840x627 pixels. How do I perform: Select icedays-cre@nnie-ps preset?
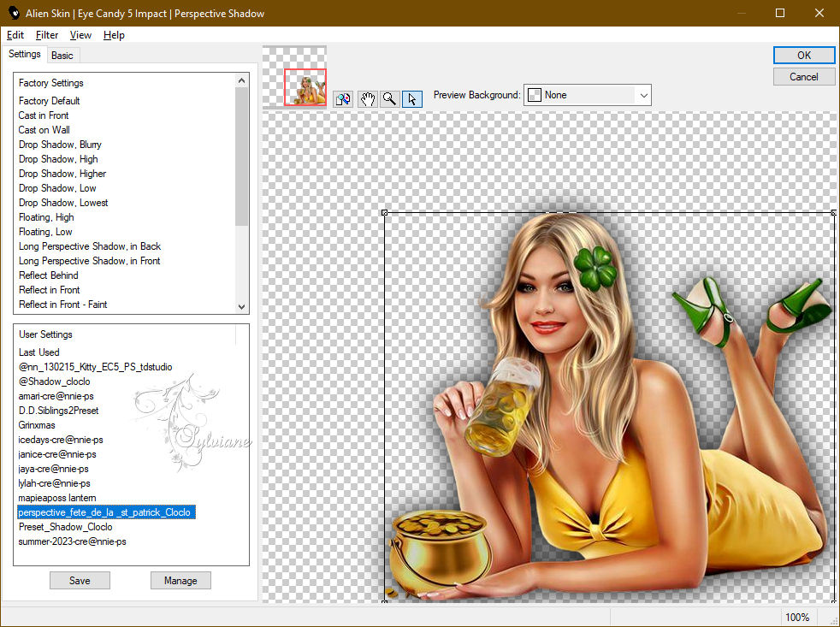click(x=61, y=440)
